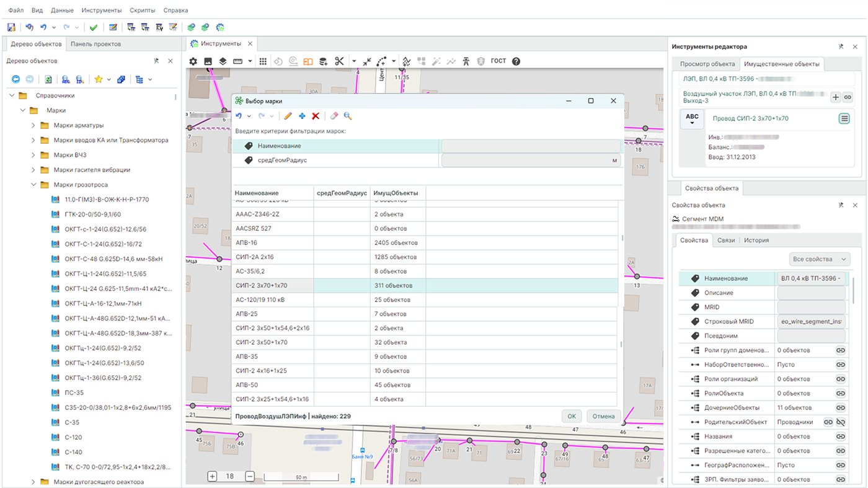
Task: Click the 'Отмена' button
Action: click(603, 417)
